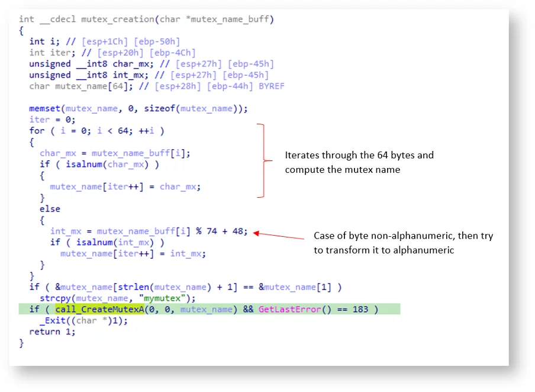This screenshot has width=535, height=392.
Task: Click the non-alphanumeric transformation annotation text
Action: pos(402,243)
